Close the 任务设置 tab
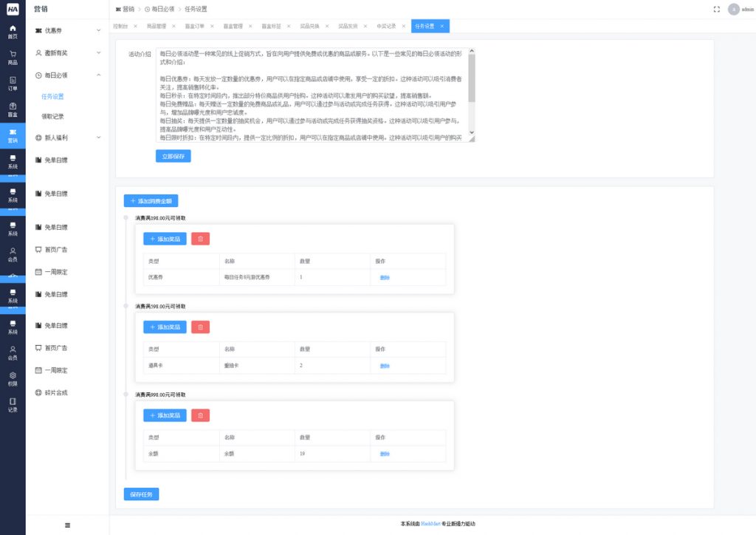Viewport: 756px width, 535px height. tap(441, 26)
